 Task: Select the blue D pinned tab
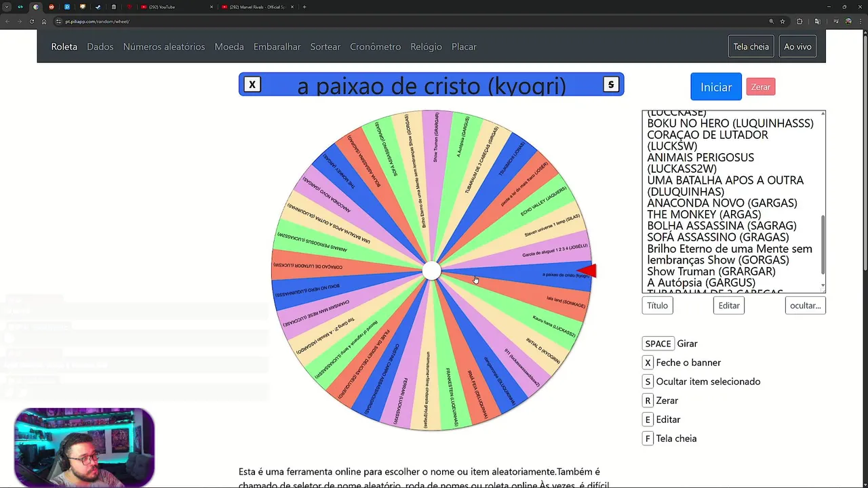(67, 7)
